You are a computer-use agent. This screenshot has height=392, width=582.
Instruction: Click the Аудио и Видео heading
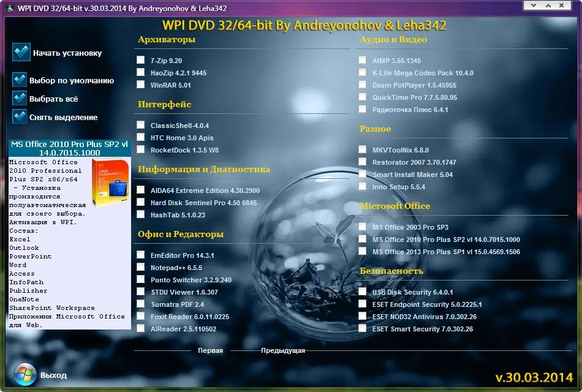tap(393, 39)
